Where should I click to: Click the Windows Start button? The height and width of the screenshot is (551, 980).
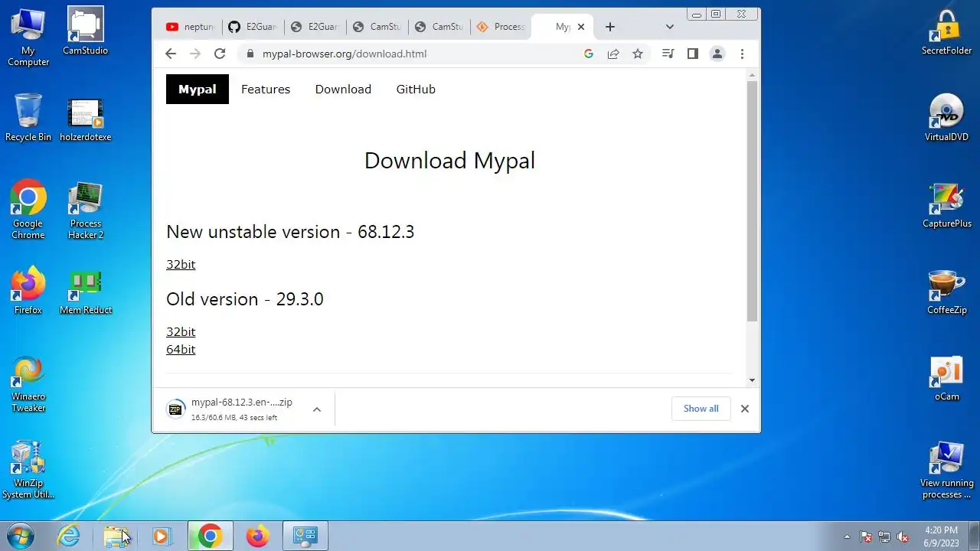(x=19, y=536)
